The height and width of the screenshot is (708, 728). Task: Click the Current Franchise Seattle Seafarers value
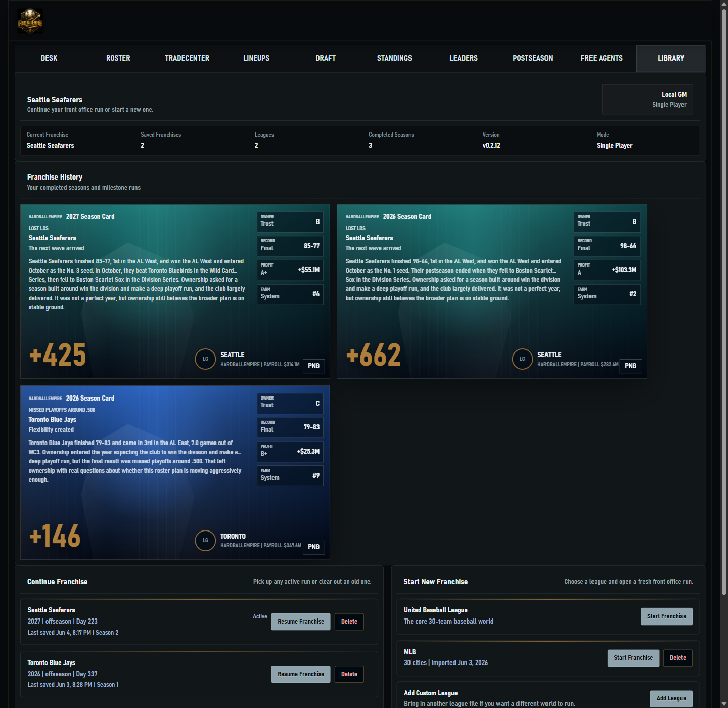(51, 145)
